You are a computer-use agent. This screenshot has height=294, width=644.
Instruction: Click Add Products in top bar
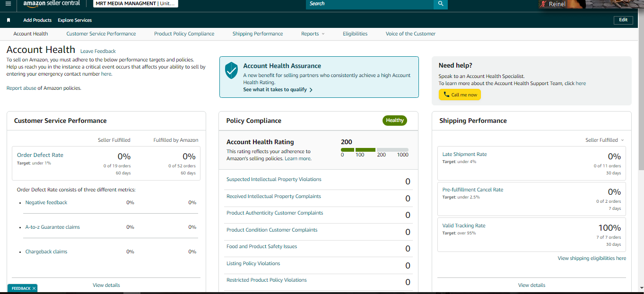pos(37,20)
